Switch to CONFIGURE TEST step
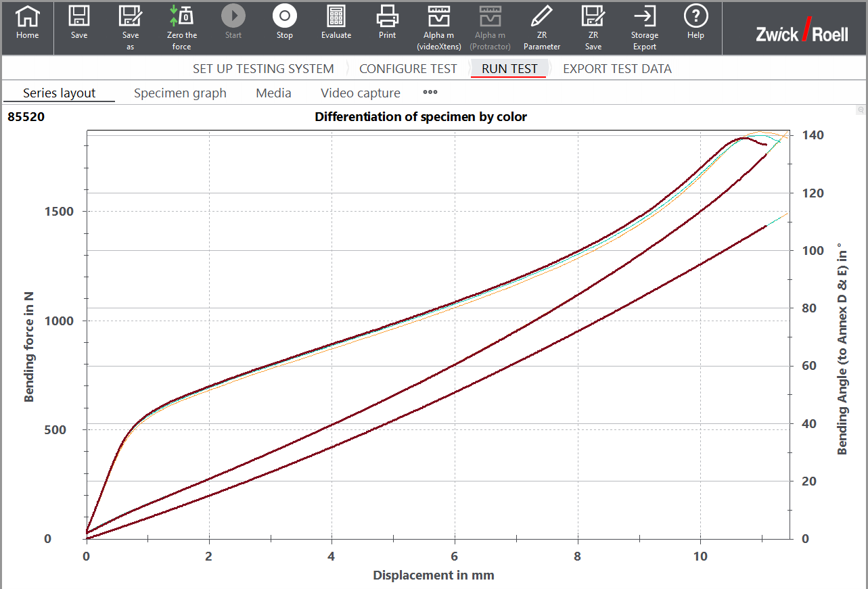This screenshot has height=589, width=868. point(408,69)
